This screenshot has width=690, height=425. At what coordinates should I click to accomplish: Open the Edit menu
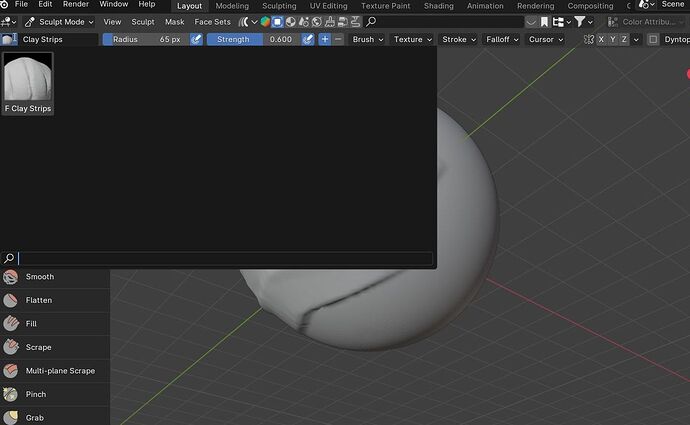(45, 4)
